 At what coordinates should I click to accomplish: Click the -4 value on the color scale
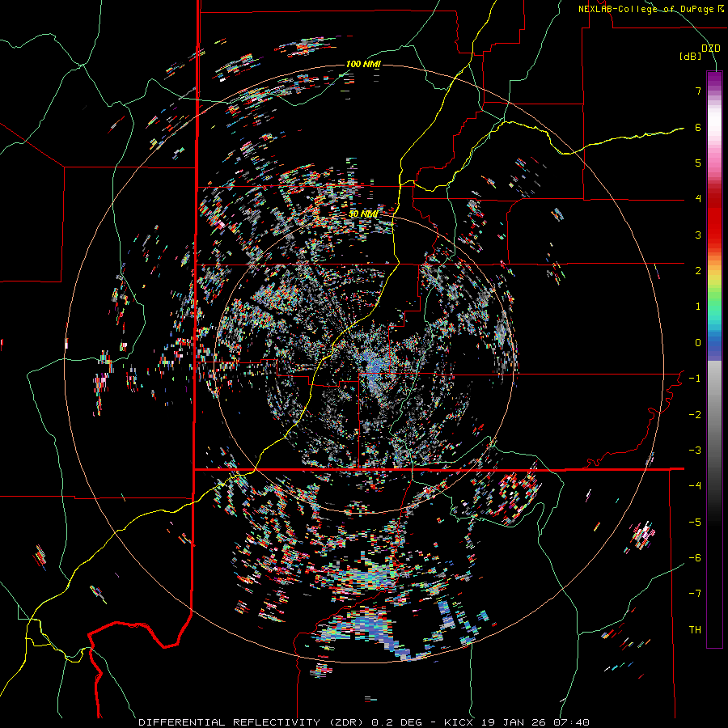(695, 486)
